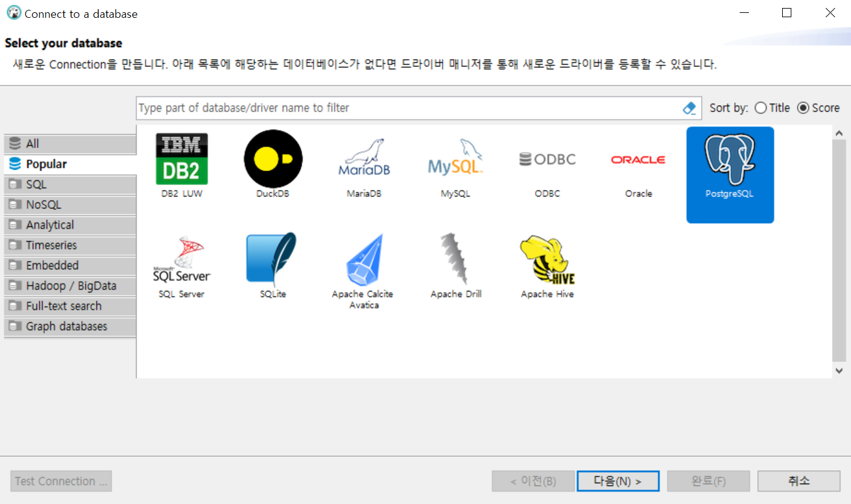Show Hadoop / BigData category
The image size is (851, 504).
point(70,286)
